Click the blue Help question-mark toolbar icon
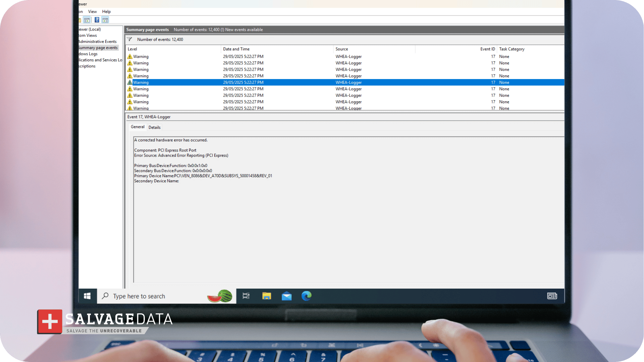Image resolution: width=644 pixels, height=362 pixels. point(97,20)
